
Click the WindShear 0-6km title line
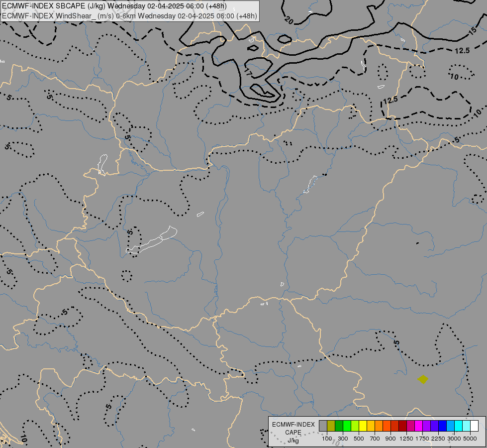point(129,16)
